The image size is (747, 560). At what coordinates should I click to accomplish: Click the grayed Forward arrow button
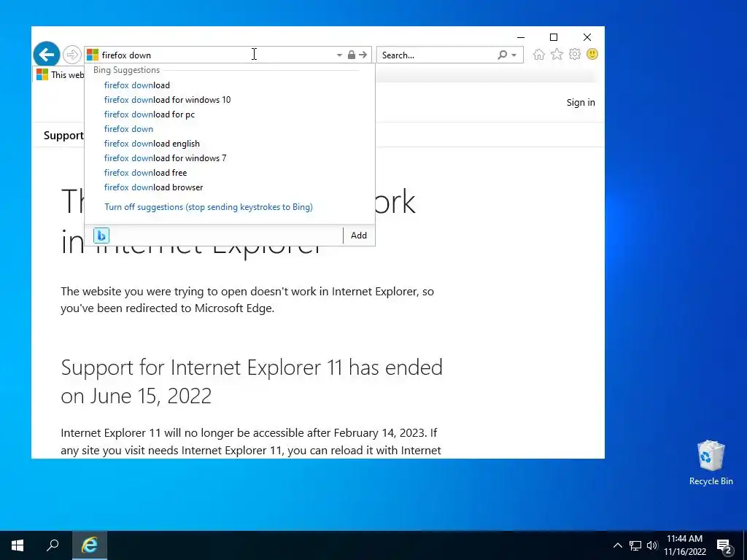click(x=72, y=55)
